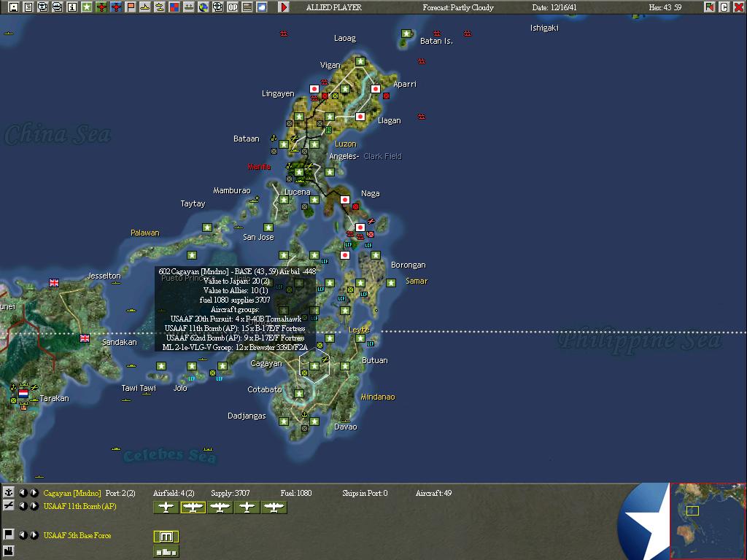Click the red play arrow end turn button
The image size is (747, 560).
tap(284, 7)
